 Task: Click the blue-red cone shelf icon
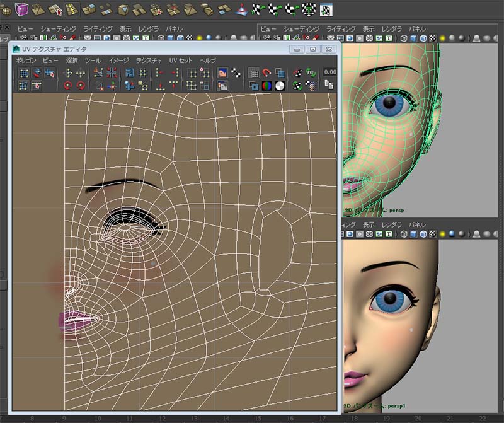tap(241, 10)
